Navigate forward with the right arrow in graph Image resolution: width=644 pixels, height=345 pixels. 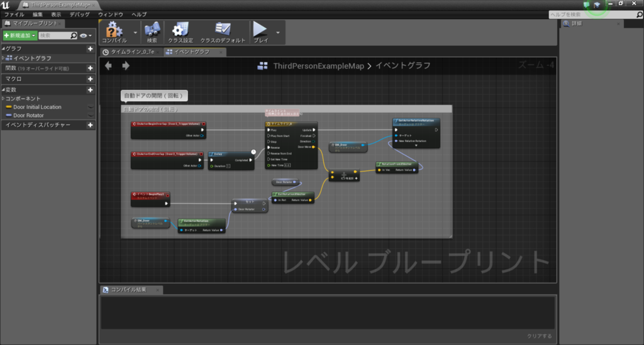(x=126, y=65)
